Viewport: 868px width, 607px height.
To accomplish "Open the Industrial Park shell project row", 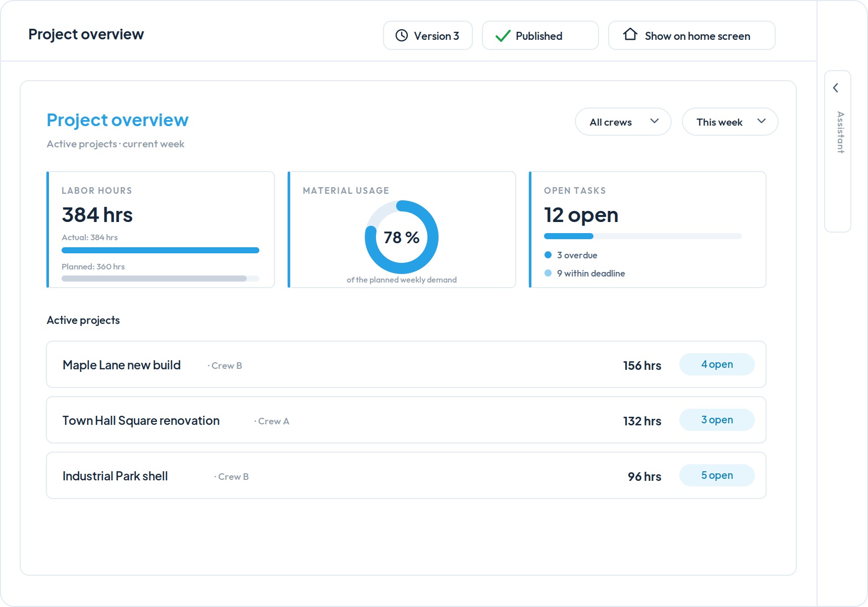I will click(406, 475).
